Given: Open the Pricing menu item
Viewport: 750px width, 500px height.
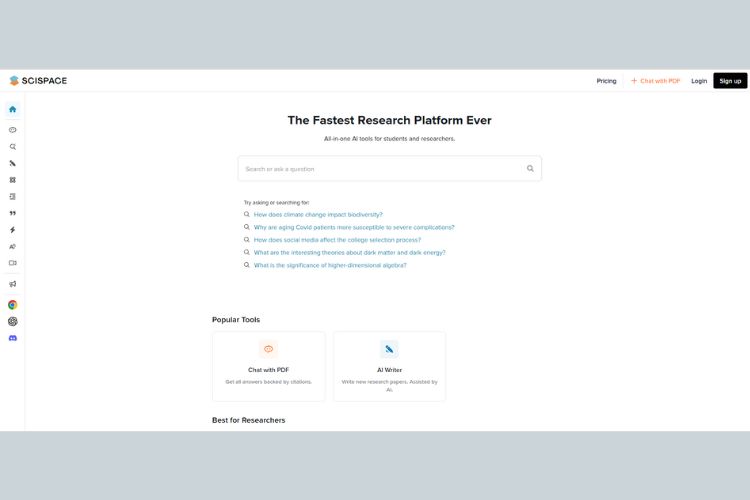Looking at the screenshot, I should coord(606,81).
